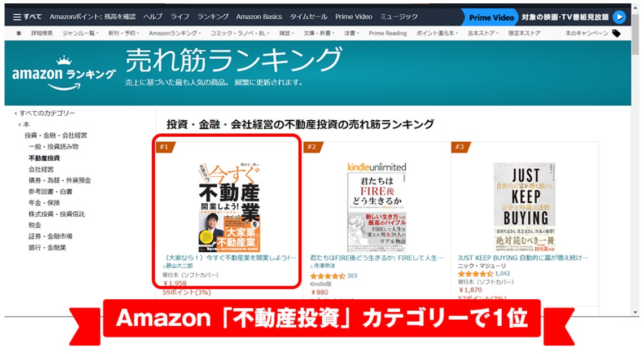Image resolution: width=644 pixels, height=354 pixels.
Task: Click the Amazon ランキング crown logo
Action: tap(64, 74)
